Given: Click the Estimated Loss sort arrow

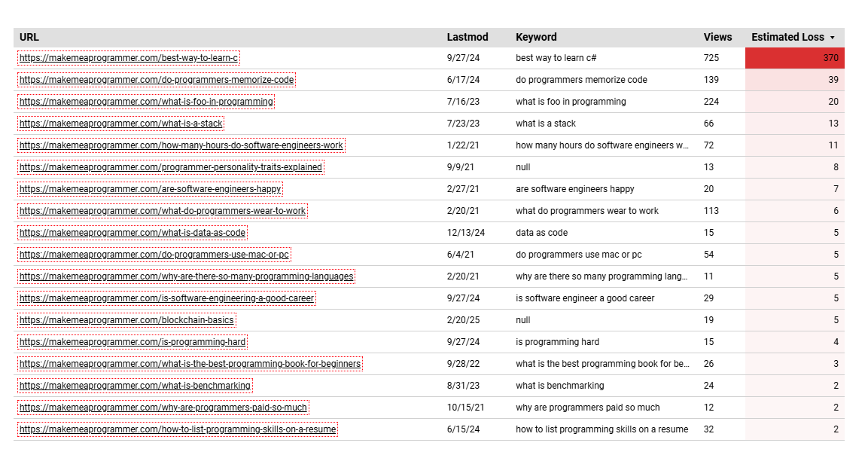Looking at the screenshot, I should [x=832, y=38].
